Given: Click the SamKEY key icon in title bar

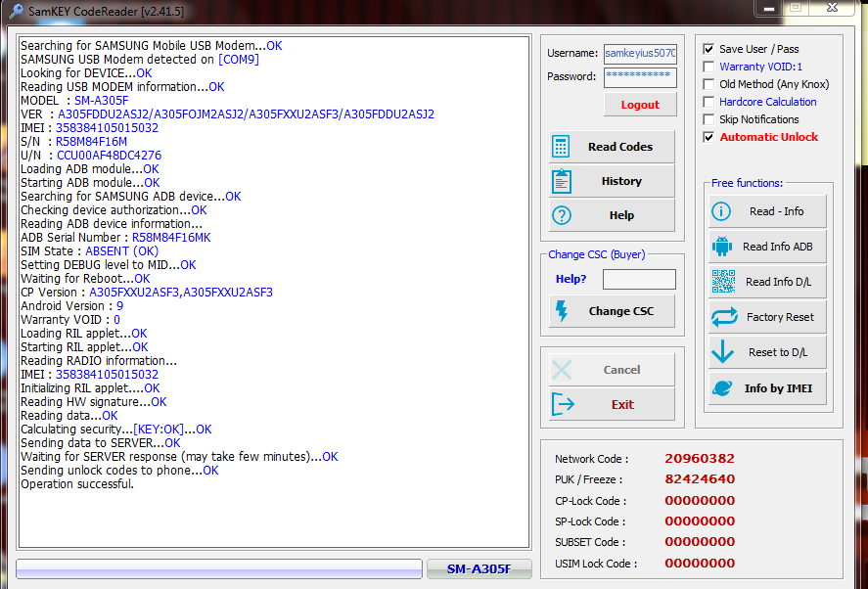Looking at the screenshot, I should (x=16, y=11).
